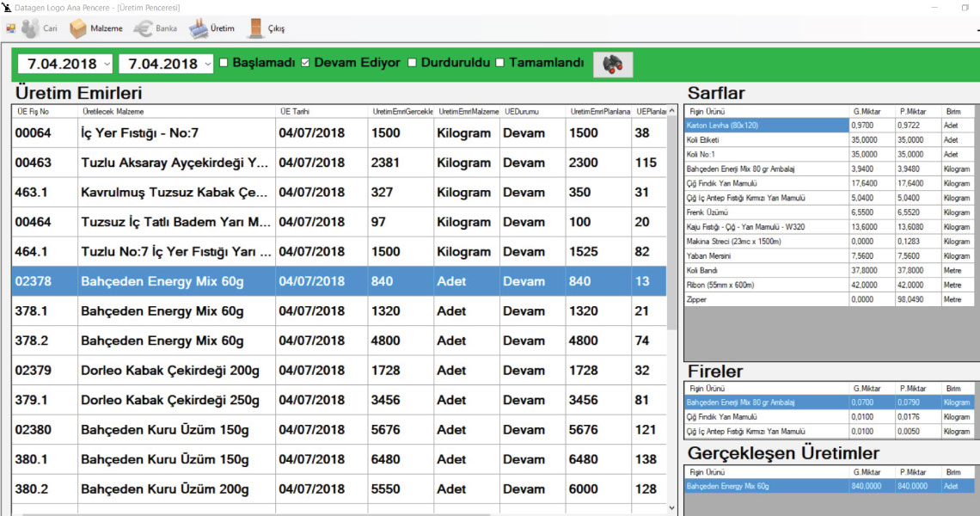The height and width of the screenshot is (516, 980).
Task: Tick the Tamamlandı checkbox
Action: (500, 63)
